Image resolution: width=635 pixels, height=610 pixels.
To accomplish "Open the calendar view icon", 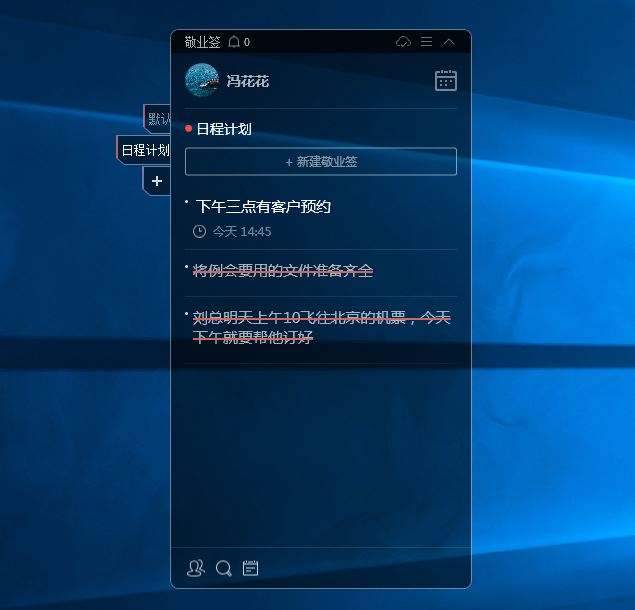I will point(446,80).
